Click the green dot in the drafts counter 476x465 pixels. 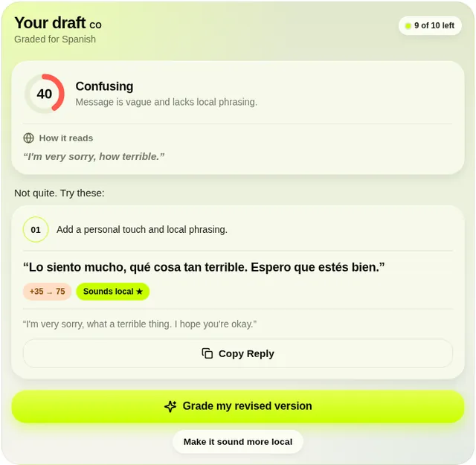coord(408,26)
